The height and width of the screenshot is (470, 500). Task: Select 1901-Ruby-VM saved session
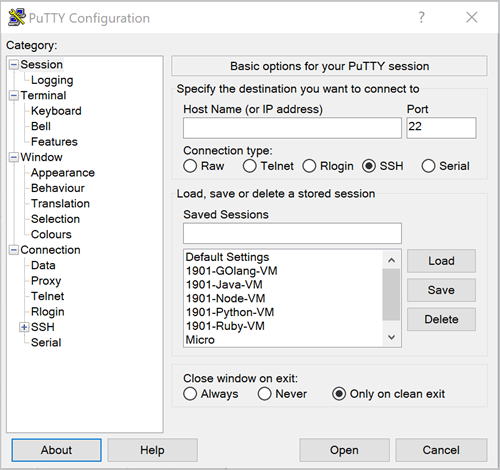283,326
